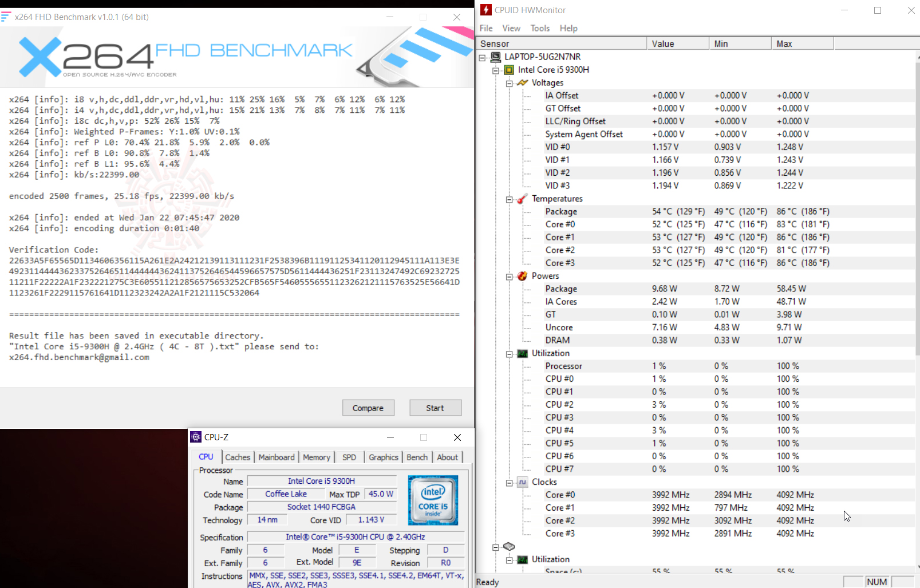Click the Max TDP field showing 45.0 W
920x588 pixels.
coord(381,494)
